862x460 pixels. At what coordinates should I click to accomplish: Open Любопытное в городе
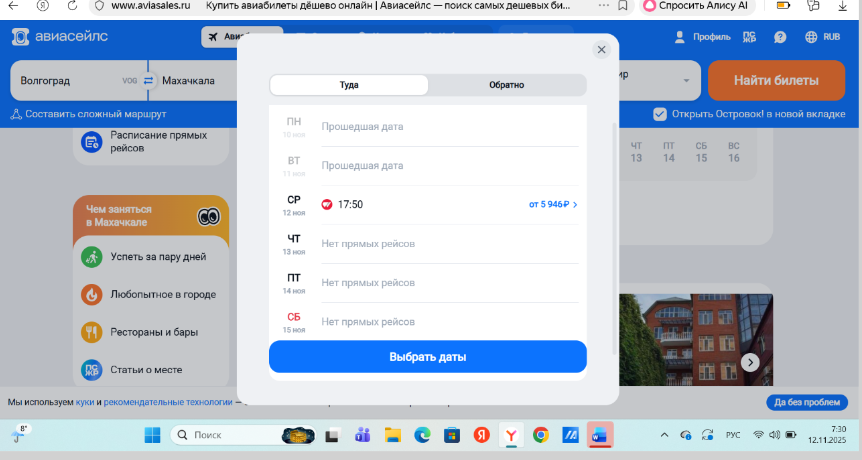point(151,295)
